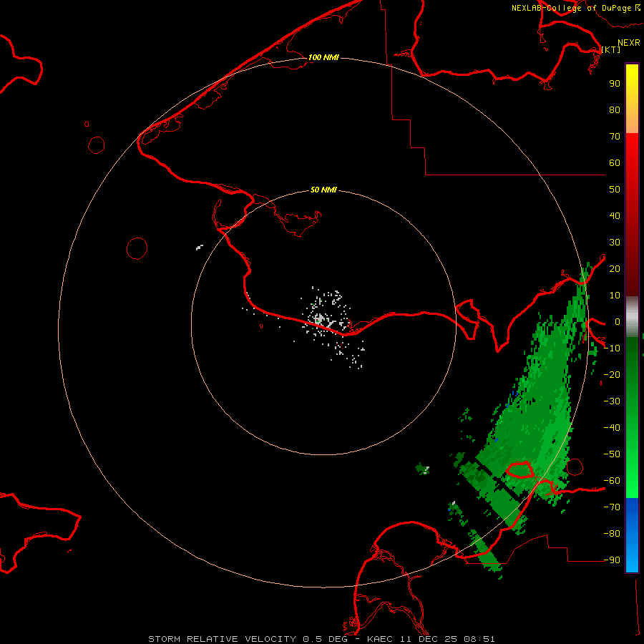Viewport: 644px width, 644px height.
Task: Select the 70 value on velocity scale
Action: point(615,137)
